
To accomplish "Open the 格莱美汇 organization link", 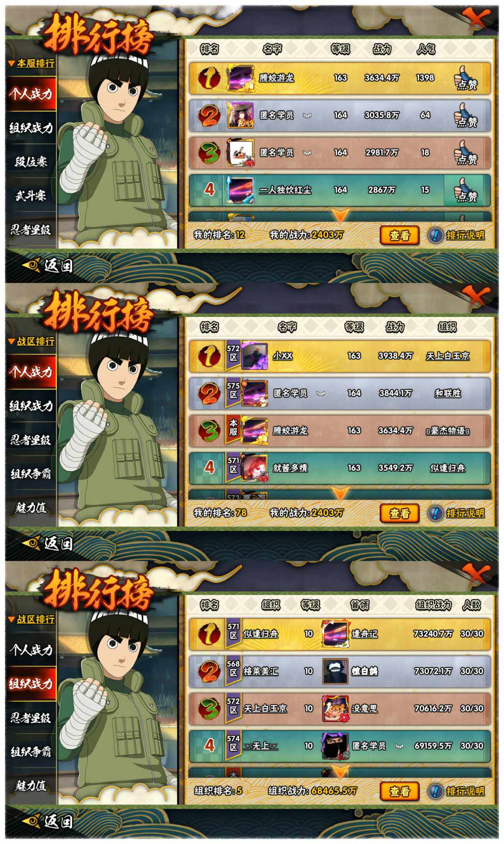I will click(x=261, y=671).
